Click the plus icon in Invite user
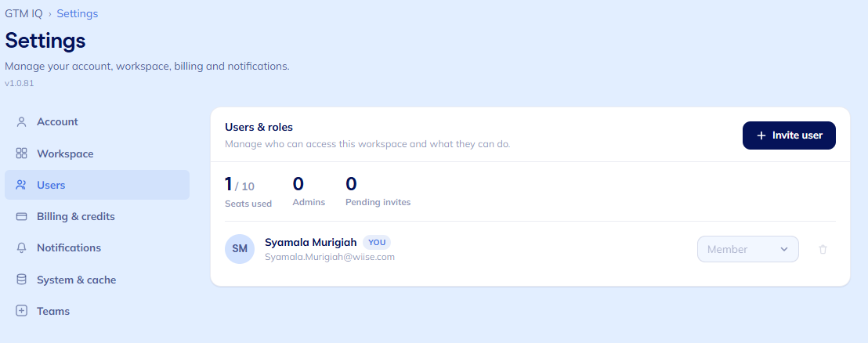The width and height of the screenshot is (868, 343). (761, 135)
